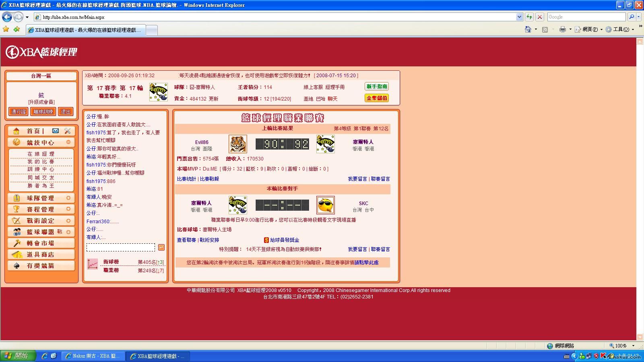Click the IE refresh icon
Image resolution: width=644 pixels, height=362 pixels.
click(529, 17)
